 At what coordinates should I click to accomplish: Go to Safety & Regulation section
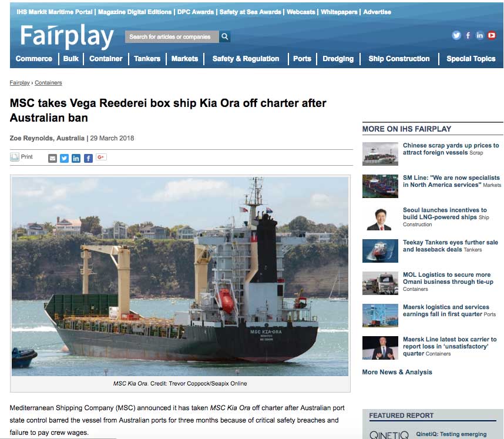click(x=246, y=59)
